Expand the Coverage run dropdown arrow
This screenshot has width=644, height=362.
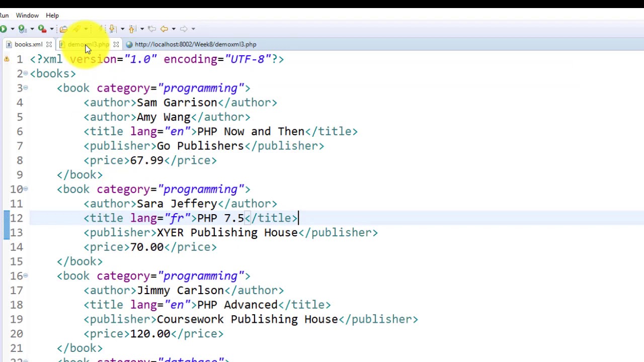(x=32, y=29)
